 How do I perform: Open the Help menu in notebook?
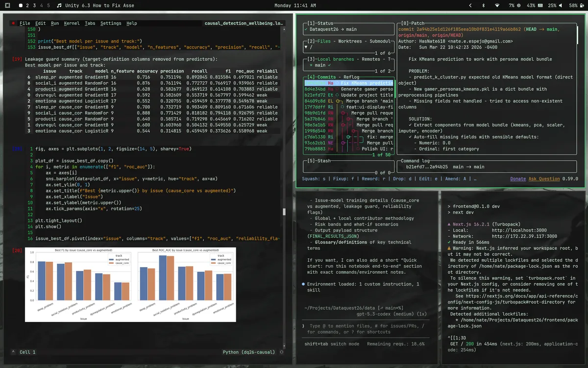pos(132,23)
